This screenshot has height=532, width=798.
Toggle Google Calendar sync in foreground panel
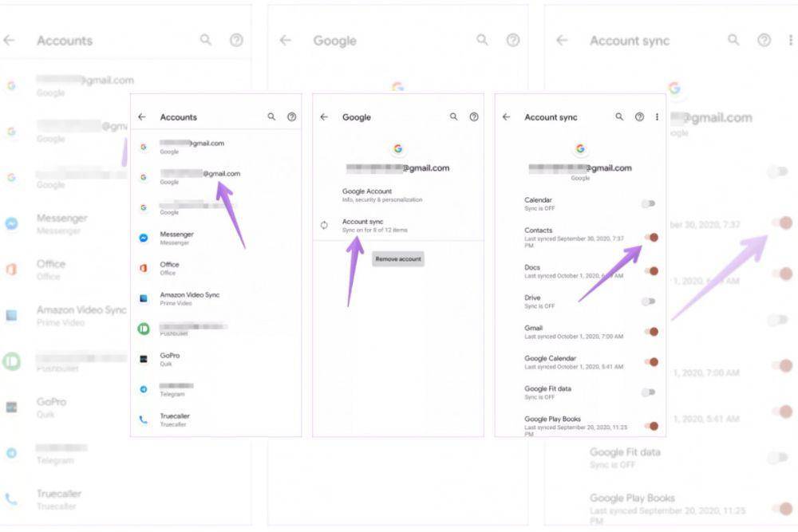(651, 362)
